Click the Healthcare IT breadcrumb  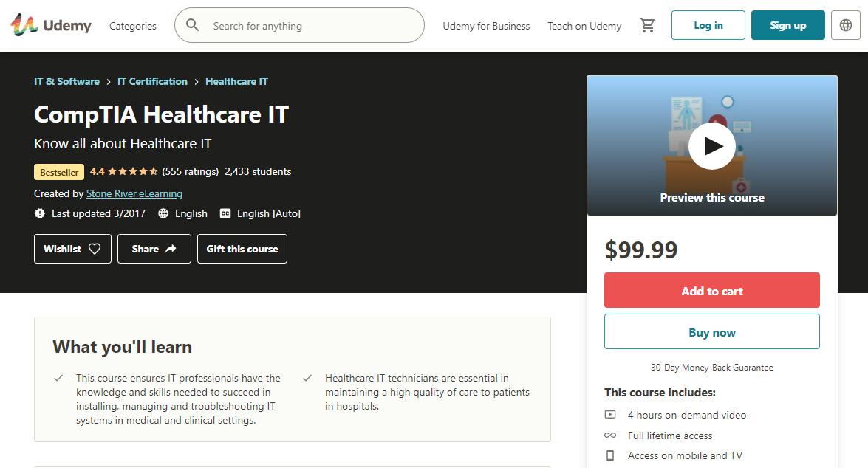click(x=236, y=81)
